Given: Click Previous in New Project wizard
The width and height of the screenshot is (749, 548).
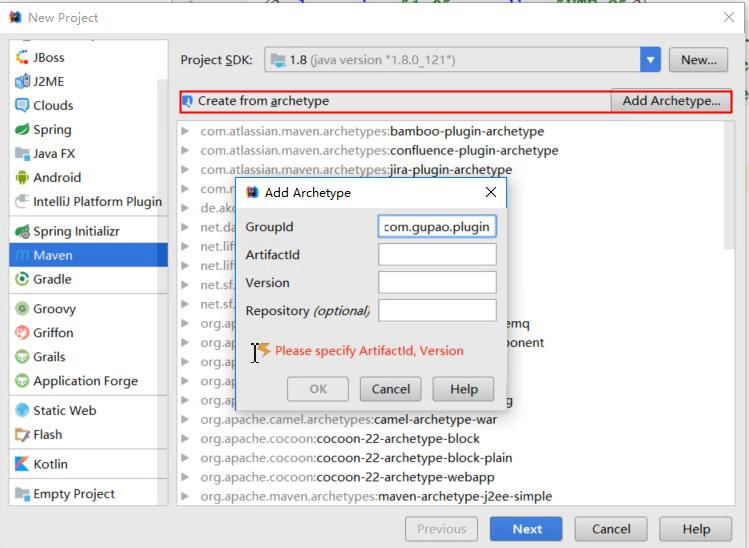Looking at the screenshot, I should [x=441, y=529].
